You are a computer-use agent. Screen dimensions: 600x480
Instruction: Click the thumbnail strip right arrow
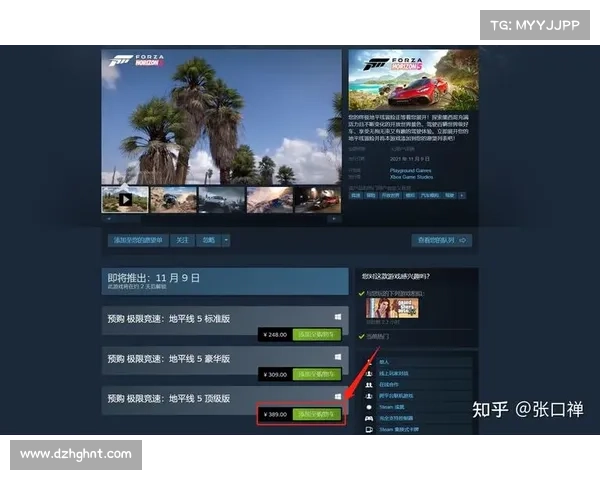click(334, 219)
